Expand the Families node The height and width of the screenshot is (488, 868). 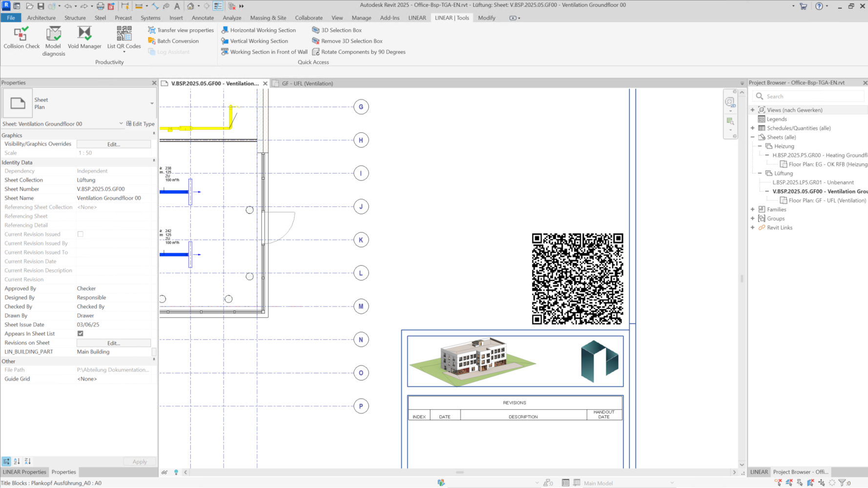tap(753, 209)
